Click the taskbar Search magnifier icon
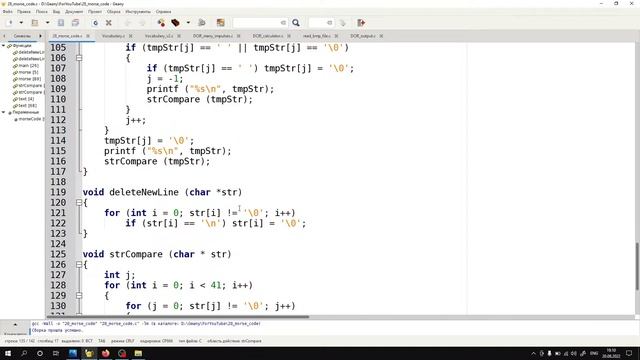Image resolution: width=640 pixels, height=360 pixels. pyautogui.click(x=24, y=353)
